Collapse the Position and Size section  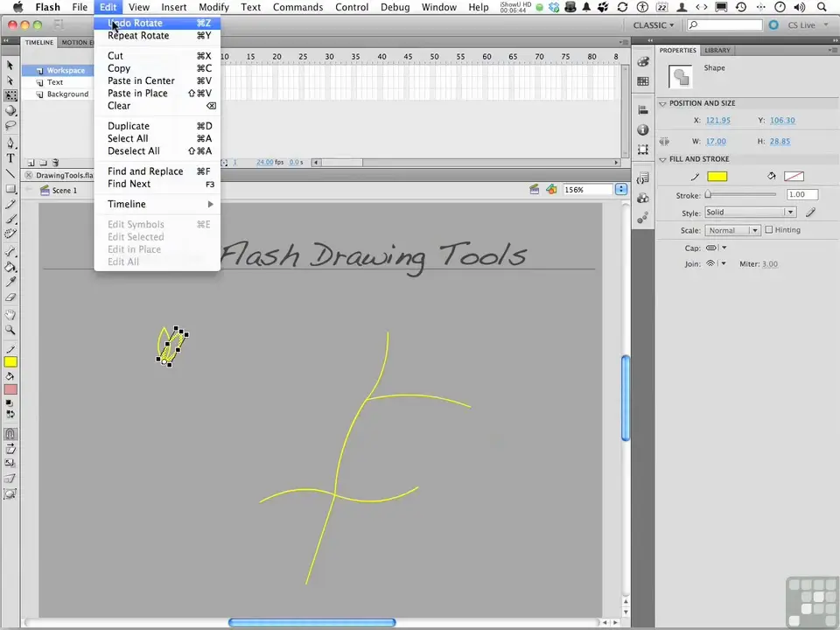(x=662, y=103)
